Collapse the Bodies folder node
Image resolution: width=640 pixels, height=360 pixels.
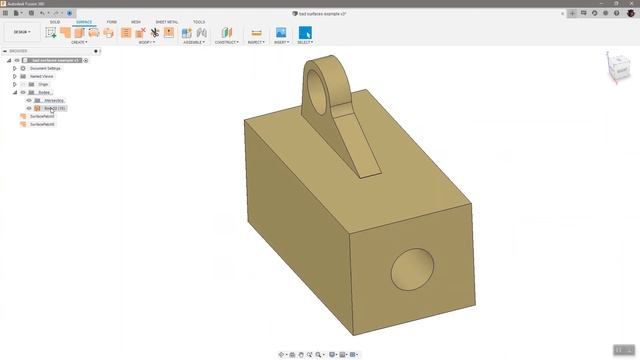[15, 93]
